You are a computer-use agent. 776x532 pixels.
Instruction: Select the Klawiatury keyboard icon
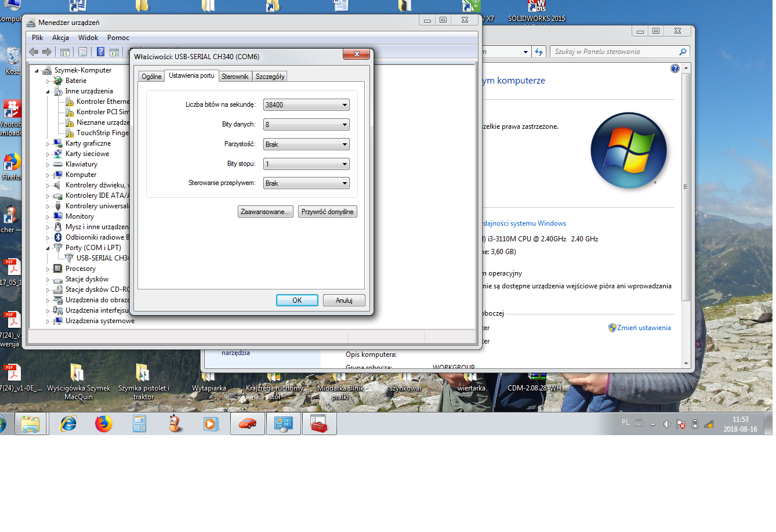click(x=58, y=164)
